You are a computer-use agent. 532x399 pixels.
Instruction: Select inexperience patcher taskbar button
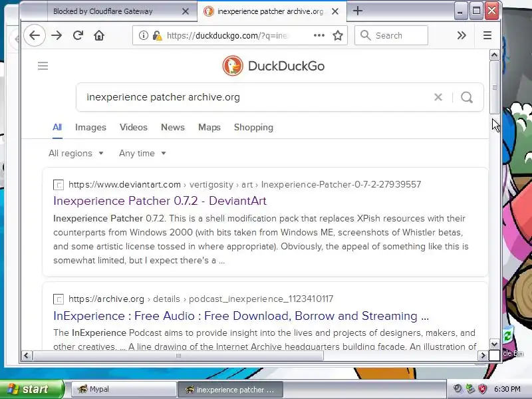tap(230, 390)
